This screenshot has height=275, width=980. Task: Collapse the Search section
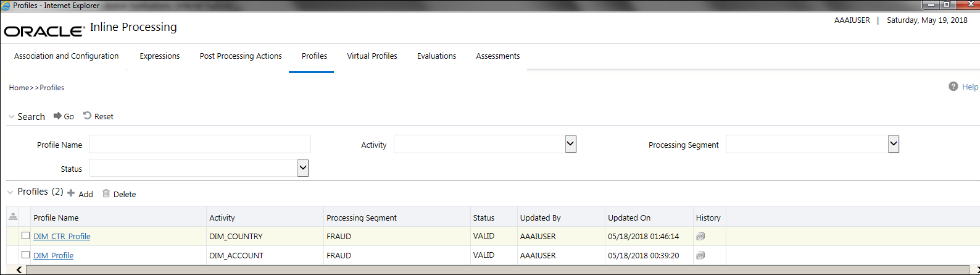click(x=12, y=116)
